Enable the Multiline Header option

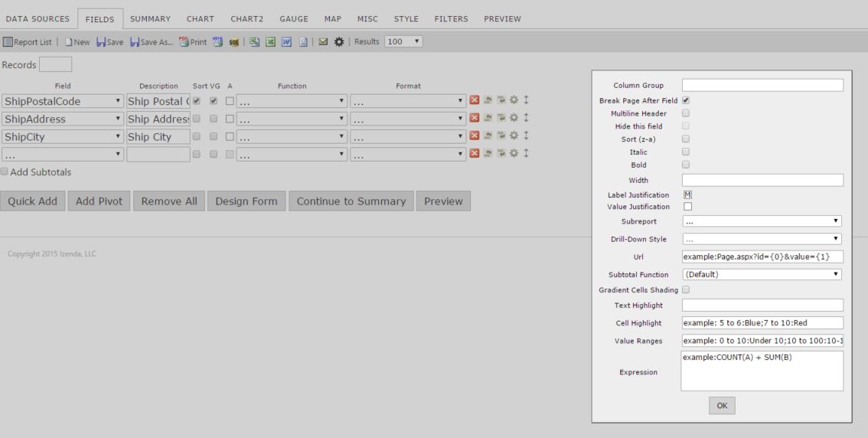[x=686, y=113]
